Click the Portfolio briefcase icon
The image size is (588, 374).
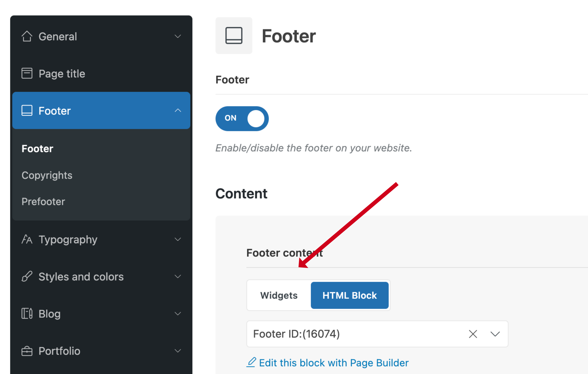tap(27, 351)
